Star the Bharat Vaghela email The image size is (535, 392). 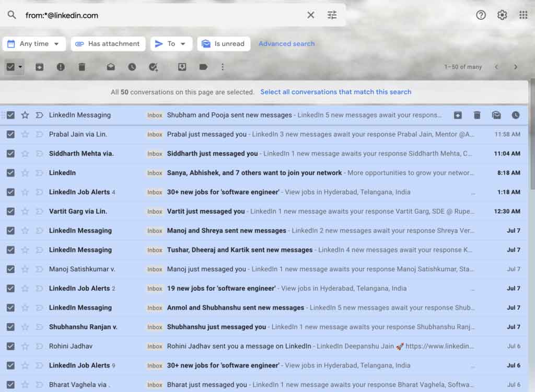tap(25, 385)
